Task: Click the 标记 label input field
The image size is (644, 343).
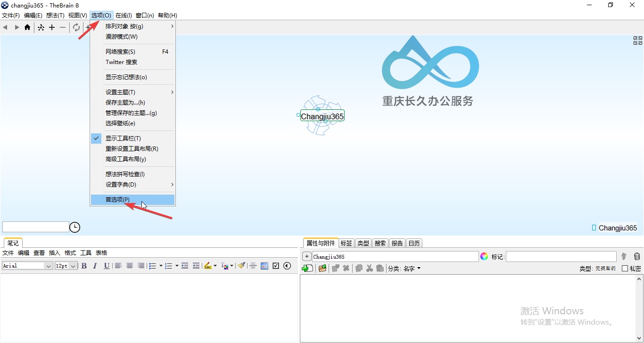Action: (x=561, y=256)
